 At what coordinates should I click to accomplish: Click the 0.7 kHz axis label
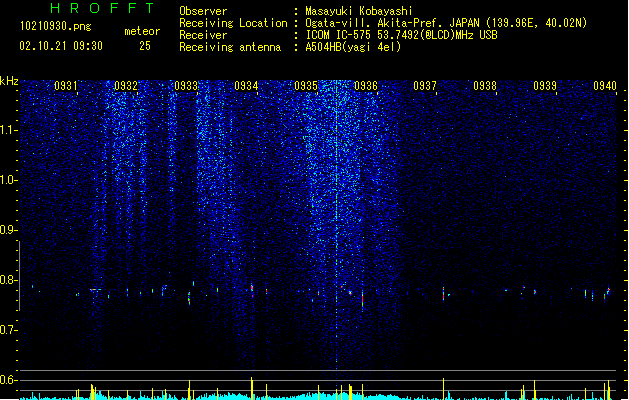8,330
